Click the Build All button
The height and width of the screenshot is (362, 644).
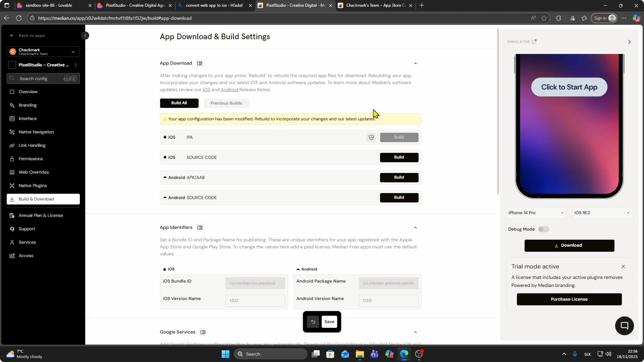pos(179,103)
